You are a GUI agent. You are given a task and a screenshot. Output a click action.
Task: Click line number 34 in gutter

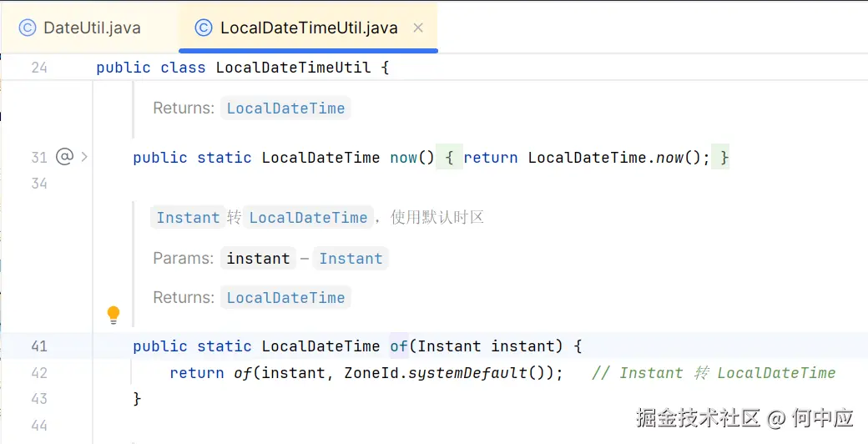click(x=38, y=184)
